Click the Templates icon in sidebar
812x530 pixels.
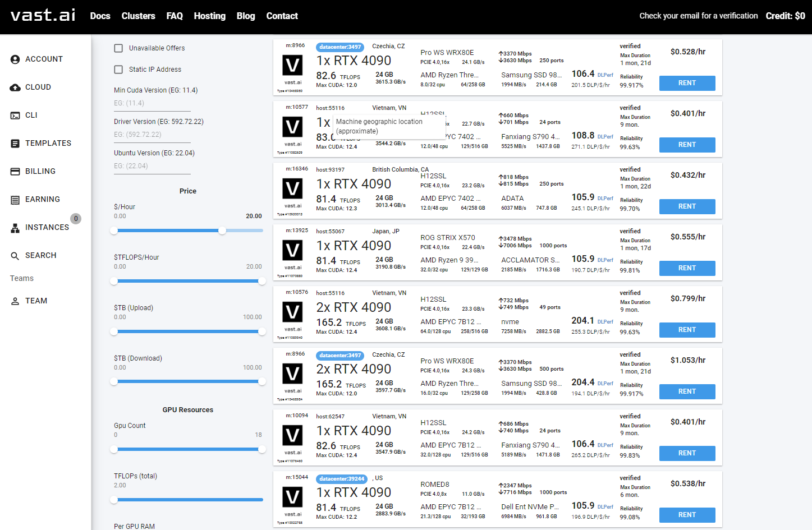click(x=15, y=144)
